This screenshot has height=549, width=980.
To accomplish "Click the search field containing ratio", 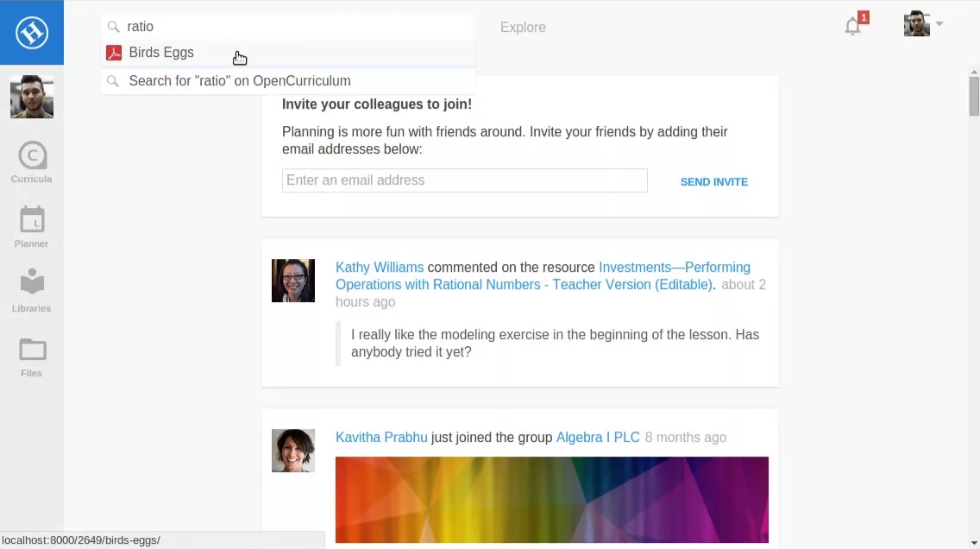I will point(287,26).
